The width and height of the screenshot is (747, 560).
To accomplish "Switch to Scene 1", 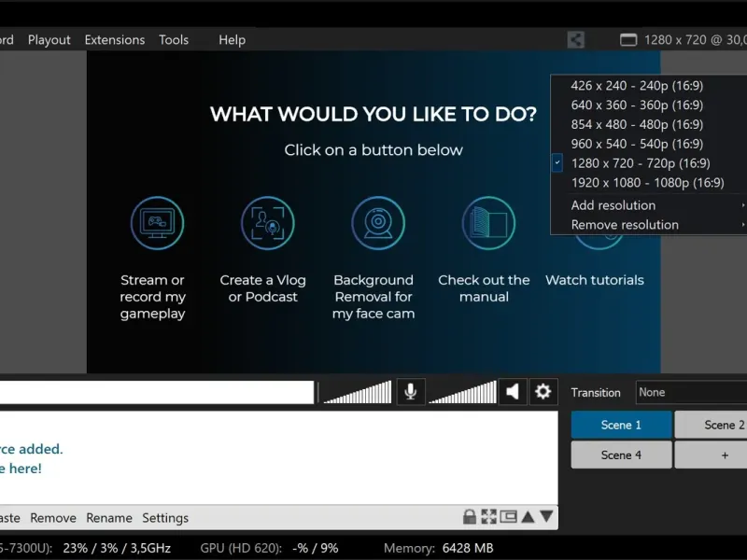I will click(x=621, y=425).
